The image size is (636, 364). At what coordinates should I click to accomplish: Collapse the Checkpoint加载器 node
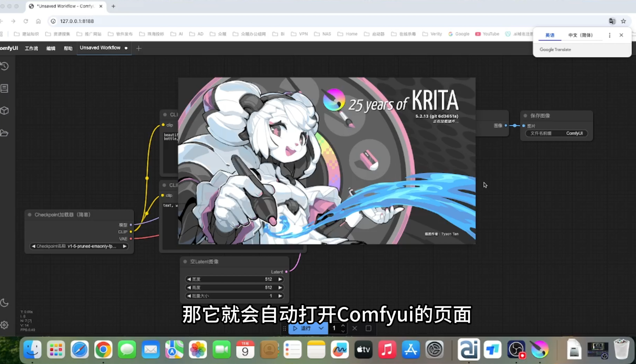click(30, 215)
